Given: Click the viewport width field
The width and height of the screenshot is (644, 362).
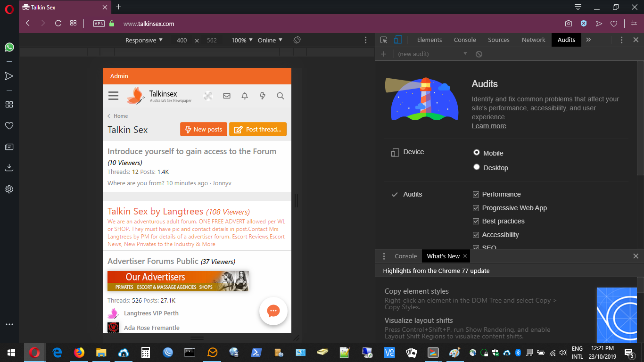Looking at the screenshot, I should (x=182, y=40).
